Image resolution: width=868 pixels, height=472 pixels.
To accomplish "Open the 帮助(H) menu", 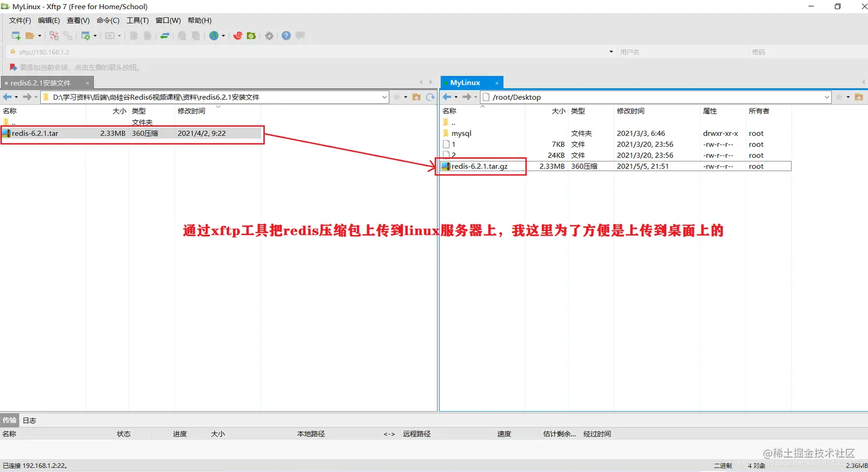I will (x=199, y=20).
